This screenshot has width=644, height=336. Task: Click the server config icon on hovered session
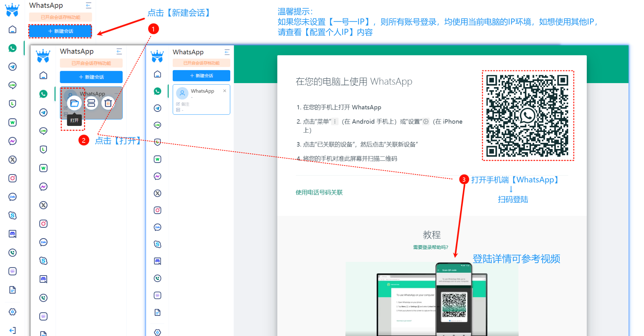(91, 103)
